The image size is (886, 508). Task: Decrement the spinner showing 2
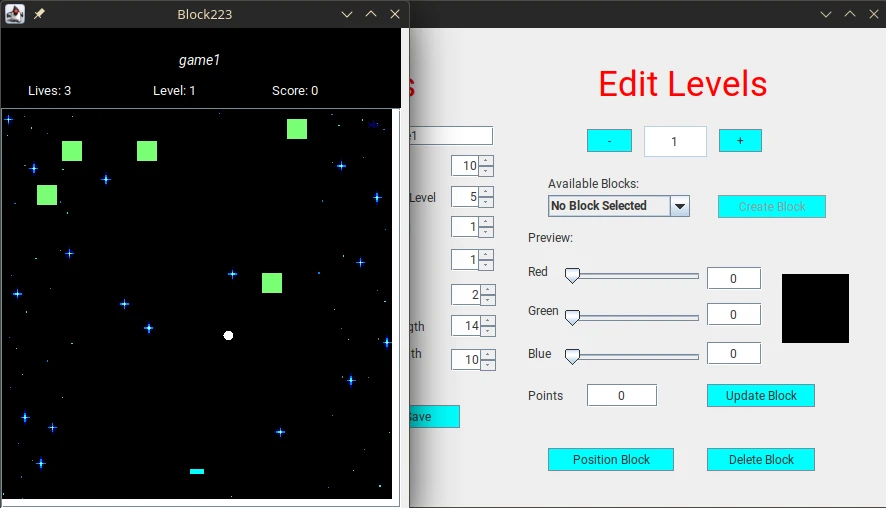coord(488,299)
